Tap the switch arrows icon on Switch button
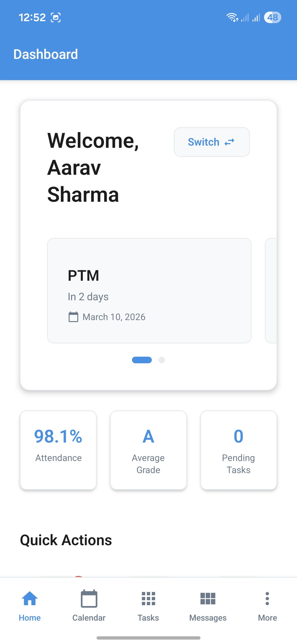The width and height of the screenshot is (297, 644). [x=229, y=142]
